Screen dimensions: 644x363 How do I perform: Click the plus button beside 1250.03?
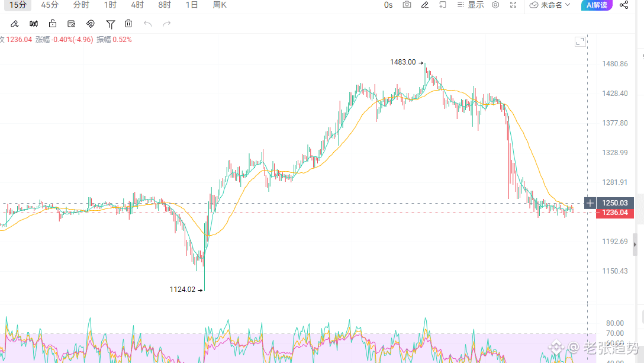[x=590, y=203]
